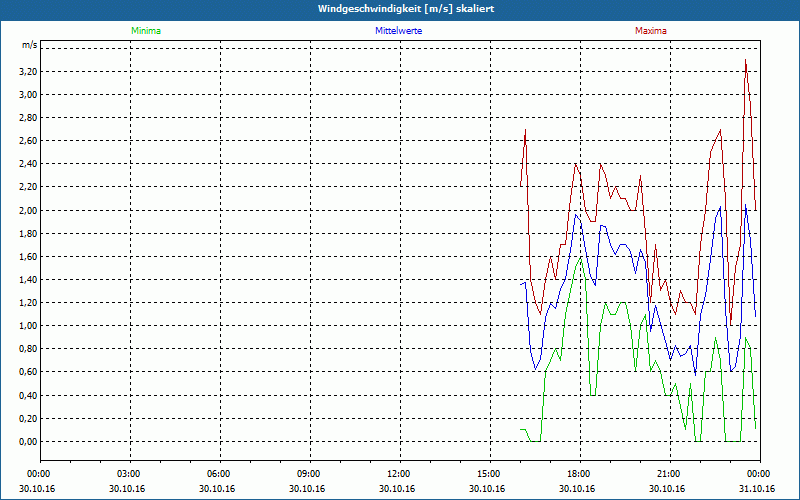Click the Maxima legend label

(651, 31)
